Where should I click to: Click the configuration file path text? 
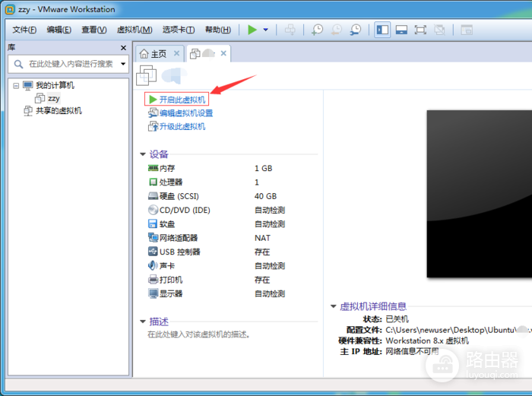pyautogui.click(x=458, y=330)
